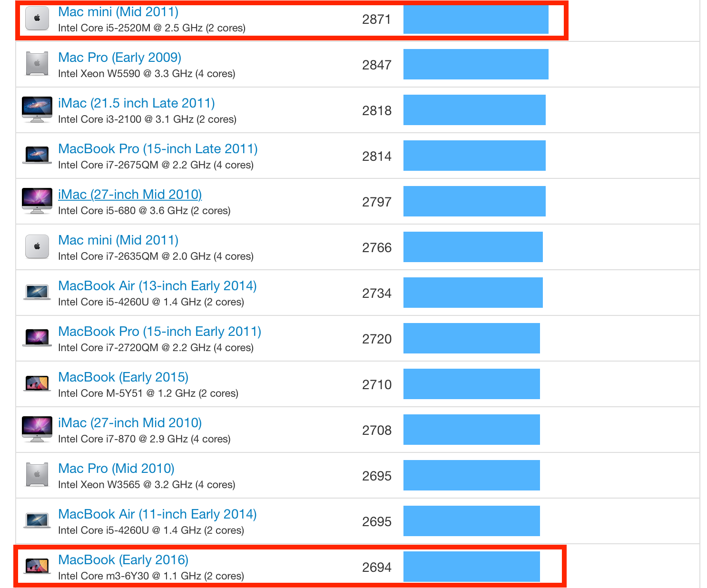707x588 pixels.
Task: Click score value 2720
Action: pyautogui.click(x=377, y=339)
